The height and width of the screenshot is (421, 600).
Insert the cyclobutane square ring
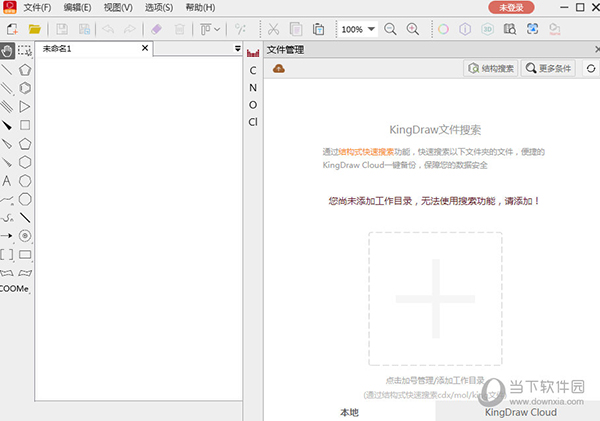tap(25, 125)
